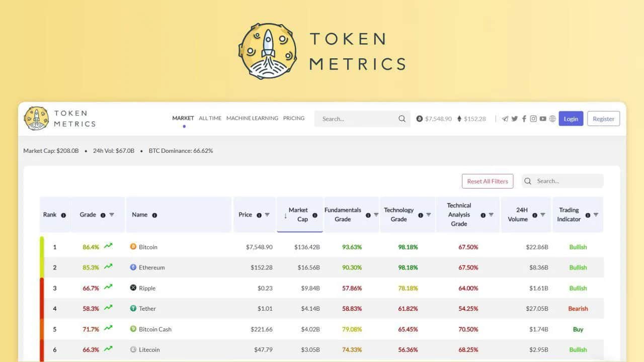The height and width of the screenshot is (362, 644).
Task: Open the Litecoin link
Action: pyautogui.click(x=149, y=349)
